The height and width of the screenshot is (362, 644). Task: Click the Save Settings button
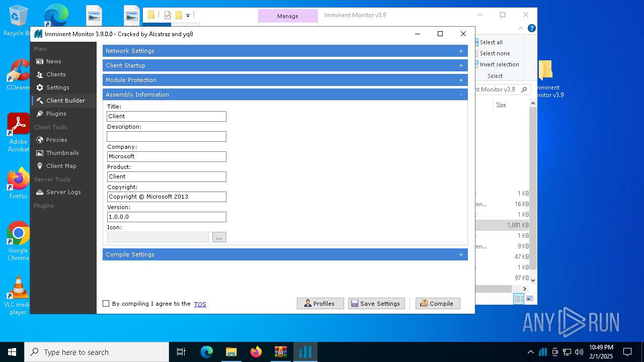(376, 304)
